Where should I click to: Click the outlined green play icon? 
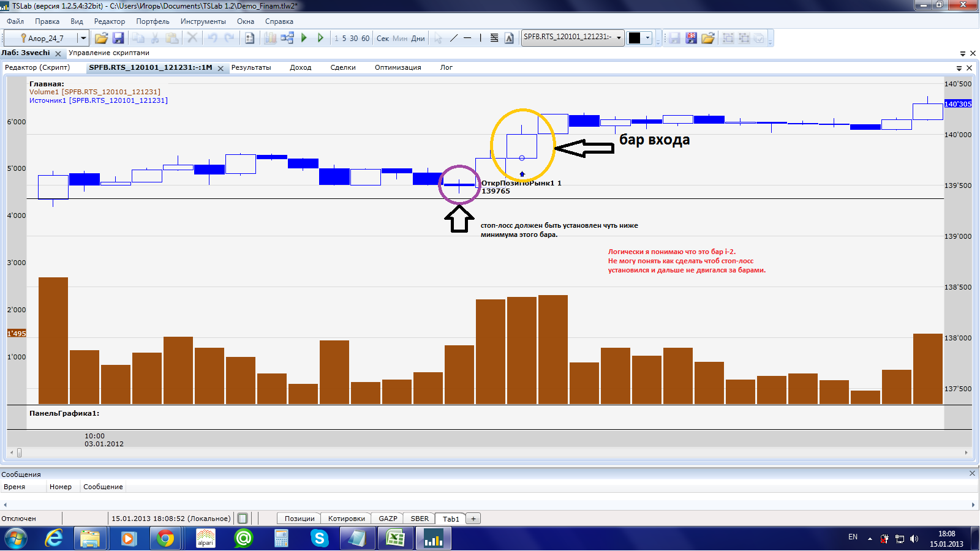click(x=320, y=38)
